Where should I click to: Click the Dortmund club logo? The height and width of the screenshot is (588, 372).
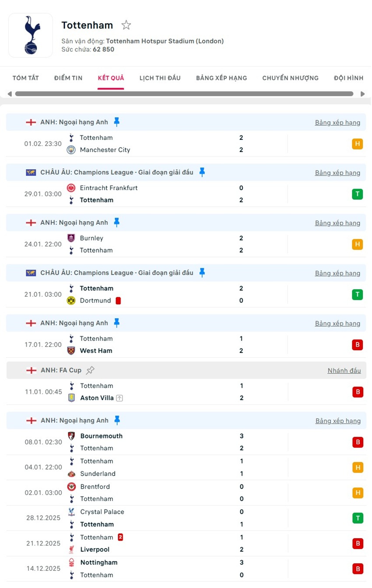(x=71, y=300)
